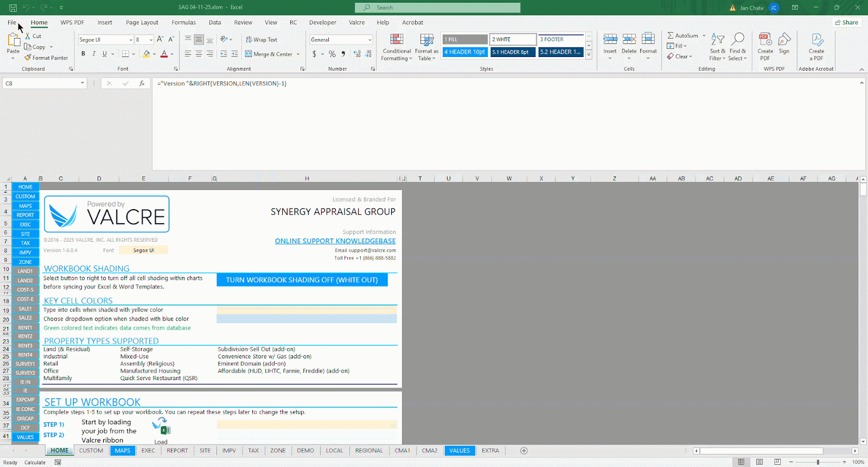868x467 pixels.
Task: Switch to Page Layout view icon
Action: click(759, 462)
